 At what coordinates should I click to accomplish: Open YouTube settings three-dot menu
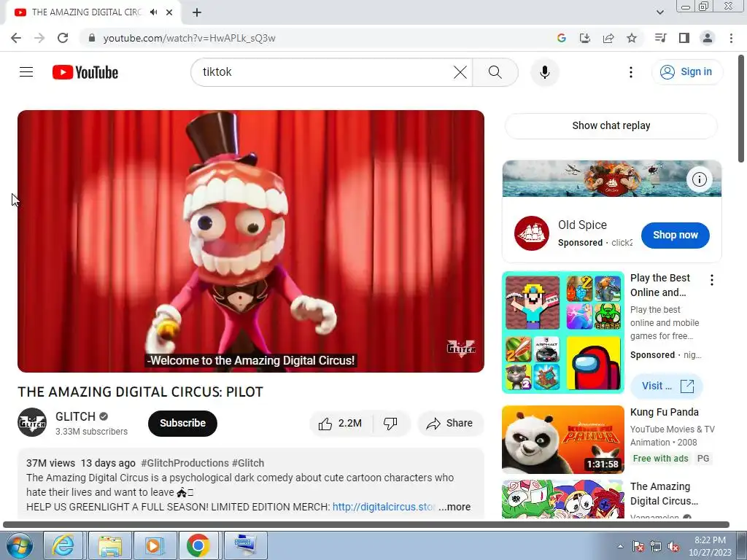(x=631, y=72)
